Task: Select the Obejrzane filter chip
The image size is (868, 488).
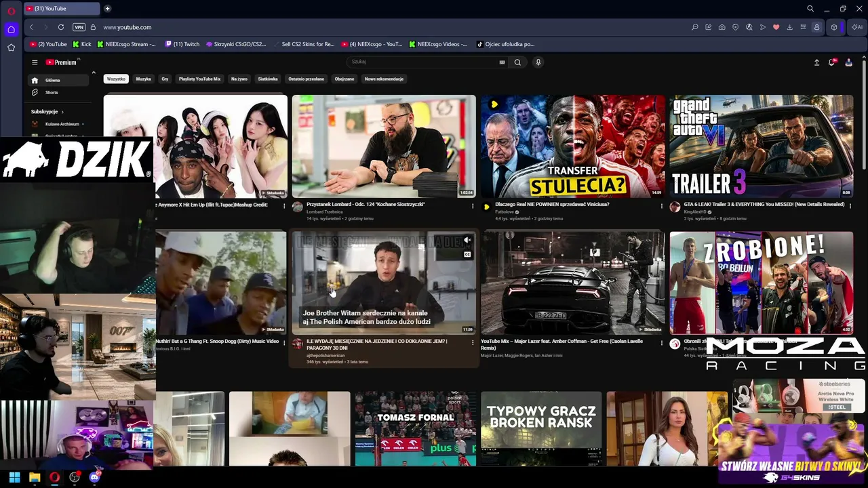Action: click(344, 79)
